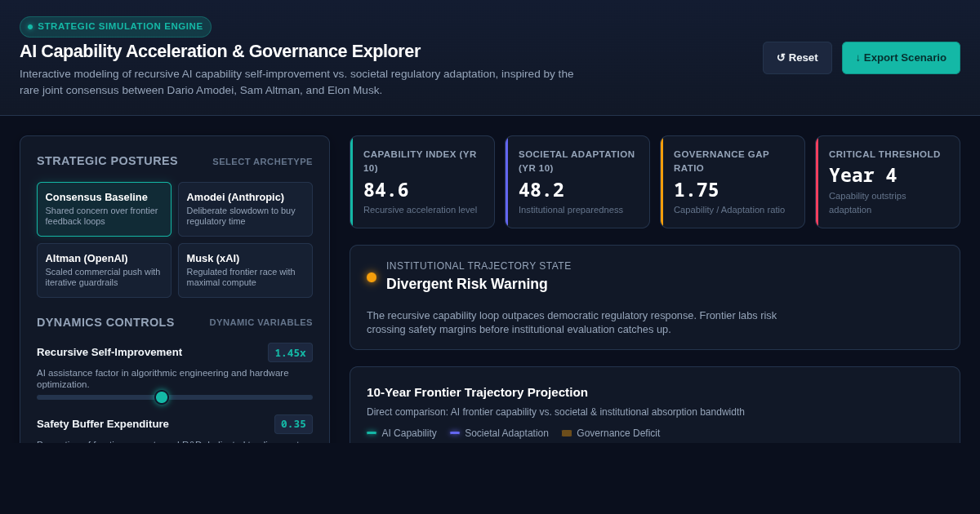
Task: Toggle Societal Adaptation legend entry
Action: (499, 433)
